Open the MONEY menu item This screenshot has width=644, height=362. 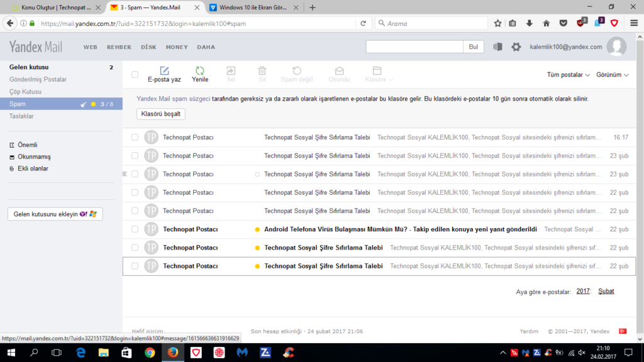pos(177,47)
